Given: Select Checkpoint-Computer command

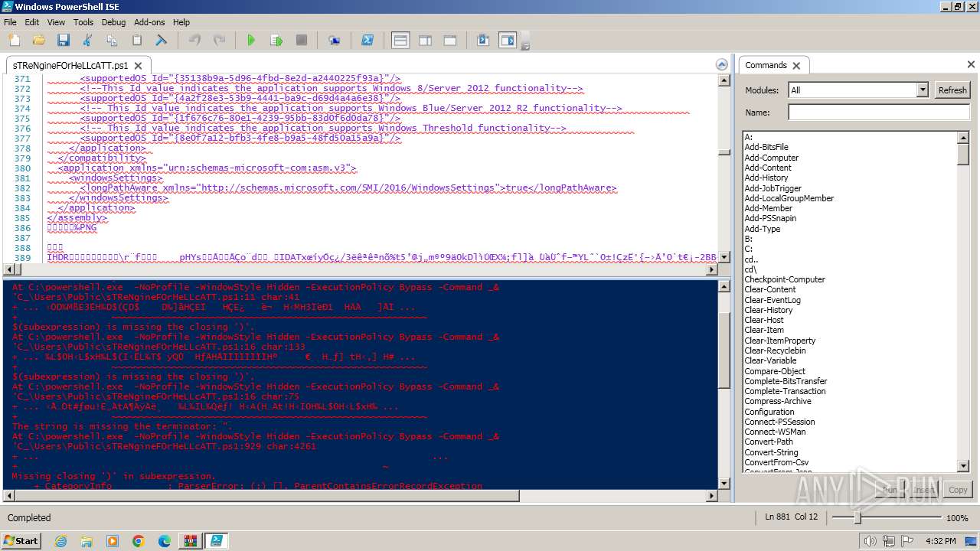Looking at the screenshot, I should coord(785,279).
